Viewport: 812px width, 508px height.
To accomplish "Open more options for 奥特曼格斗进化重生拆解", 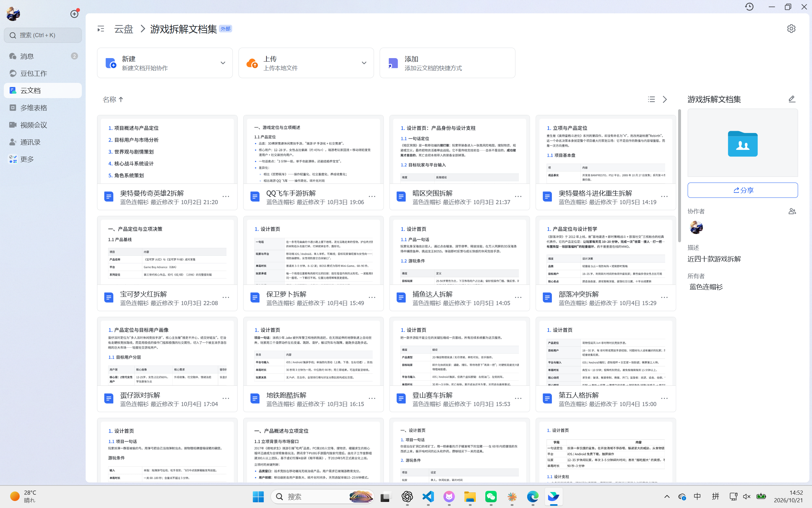I will point(664,197).
